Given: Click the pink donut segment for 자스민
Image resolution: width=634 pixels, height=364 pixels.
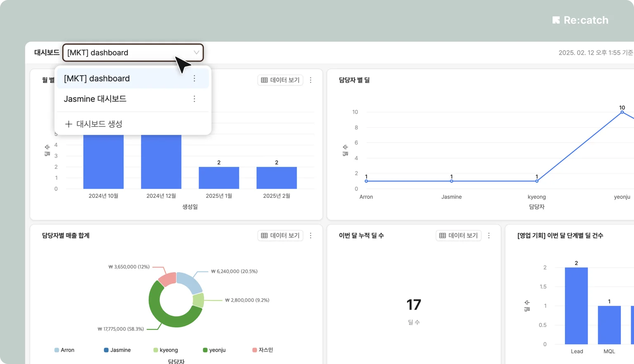Looking at the screenshot, I should (x=168, y=279).
